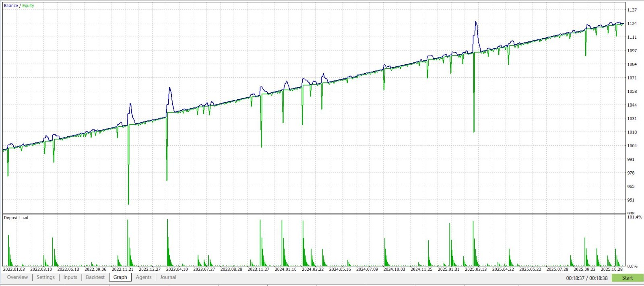Click the 1137 price axis value
The width and height of the screenshot is (644, 286).
click(x=632, y=10)
